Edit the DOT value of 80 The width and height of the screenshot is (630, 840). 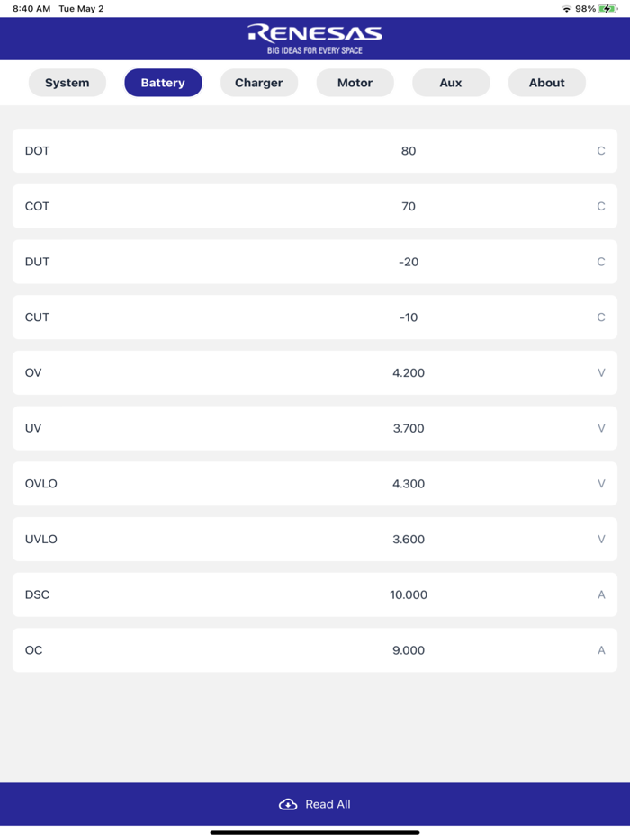408,150
